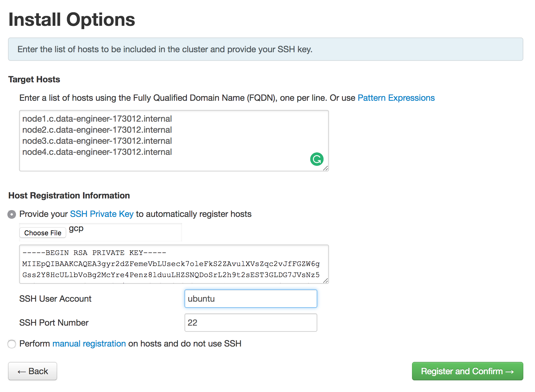Select the manual registration radio option
The height and width of the screenshot is (392, 535).
click(x=12, y=344)
